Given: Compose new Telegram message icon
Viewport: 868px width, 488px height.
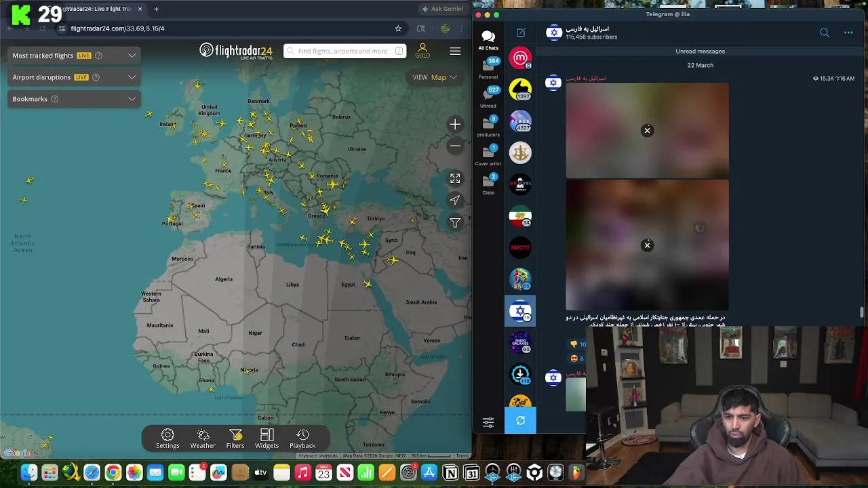Looking at the screenshot, I should [x=521, y=33].
